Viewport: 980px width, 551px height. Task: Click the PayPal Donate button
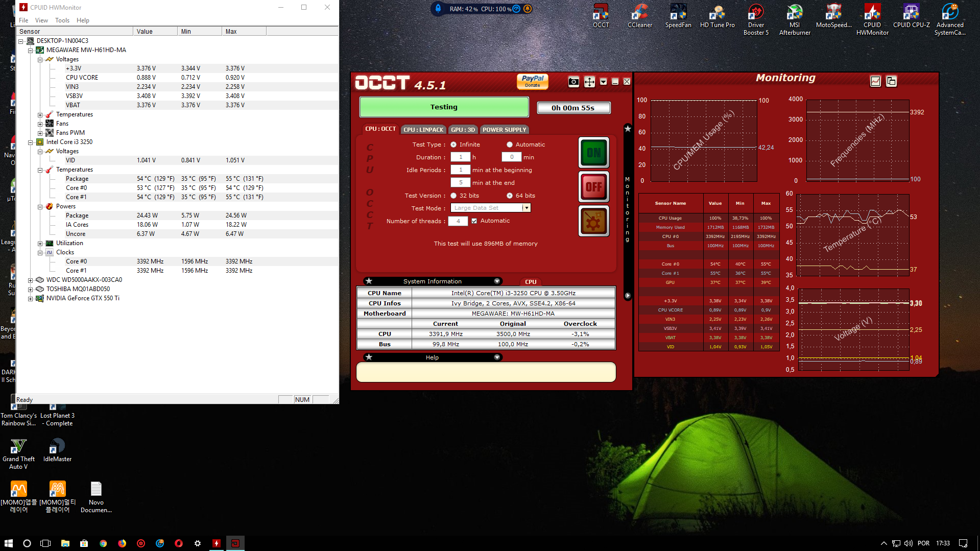click(533, 81)
